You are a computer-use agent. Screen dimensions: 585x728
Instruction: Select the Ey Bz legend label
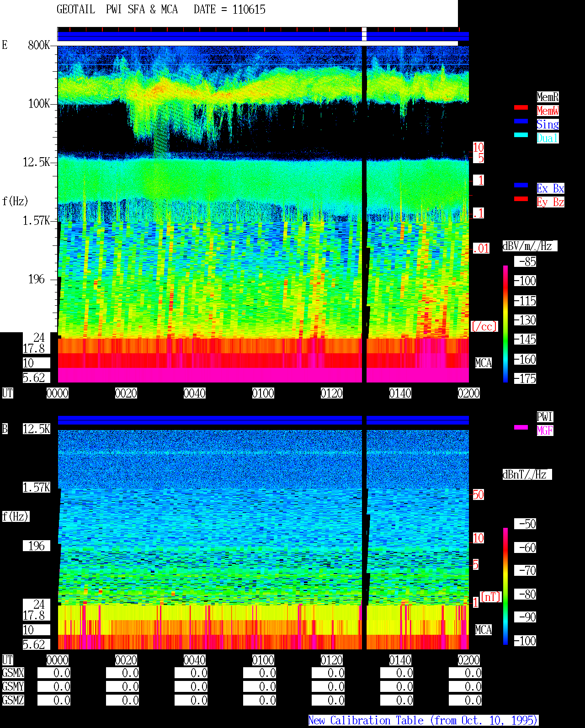point(550,202)
